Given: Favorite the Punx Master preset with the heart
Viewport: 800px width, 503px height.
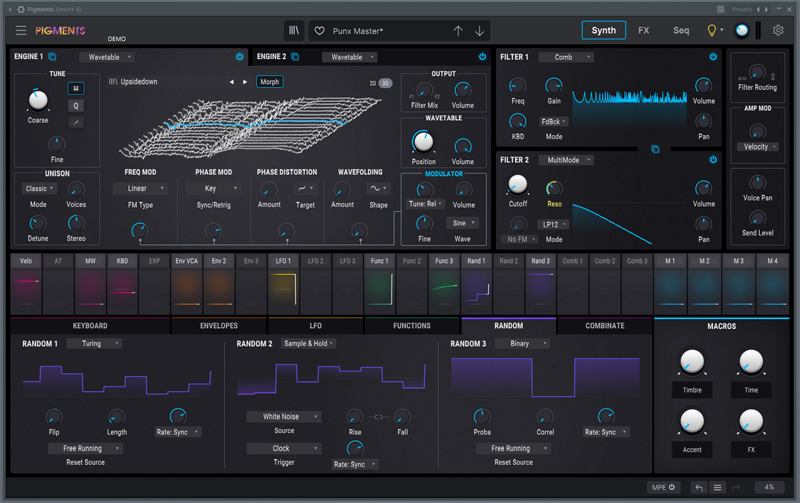Looking at the screenshot, I should coord(319,31).
